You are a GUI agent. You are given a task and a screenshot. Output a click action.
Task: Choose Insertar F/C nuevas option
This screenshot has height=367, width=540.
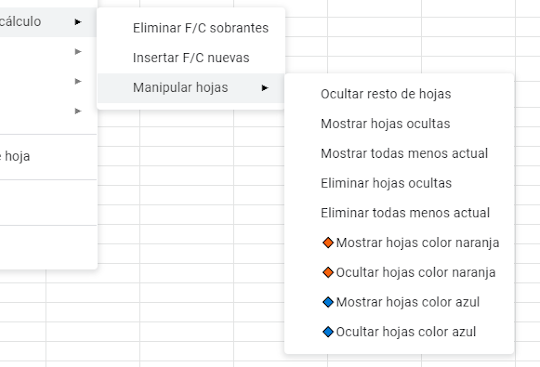click(191, 58)
